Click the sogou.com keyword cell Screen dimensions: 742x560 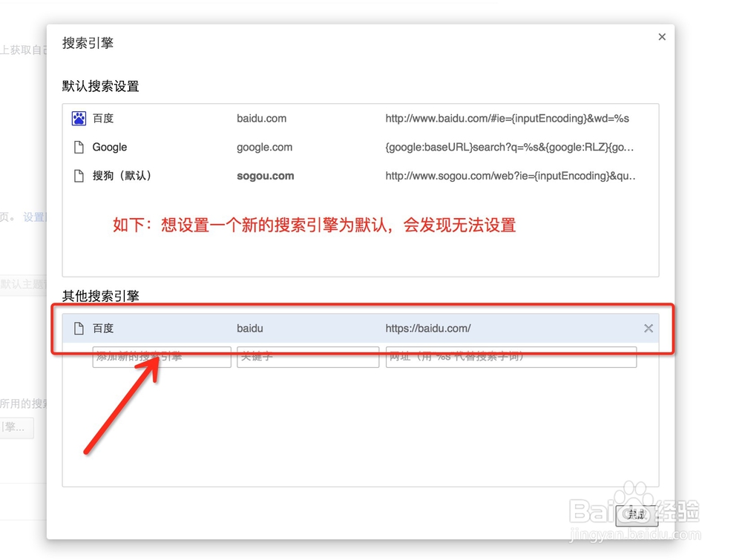coord(266,176)
